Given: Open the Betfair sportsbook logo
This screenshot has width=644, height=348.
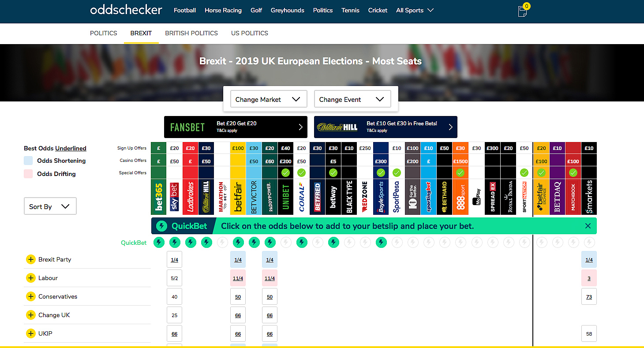Looking at the screenshot, I should click(238, 197).
